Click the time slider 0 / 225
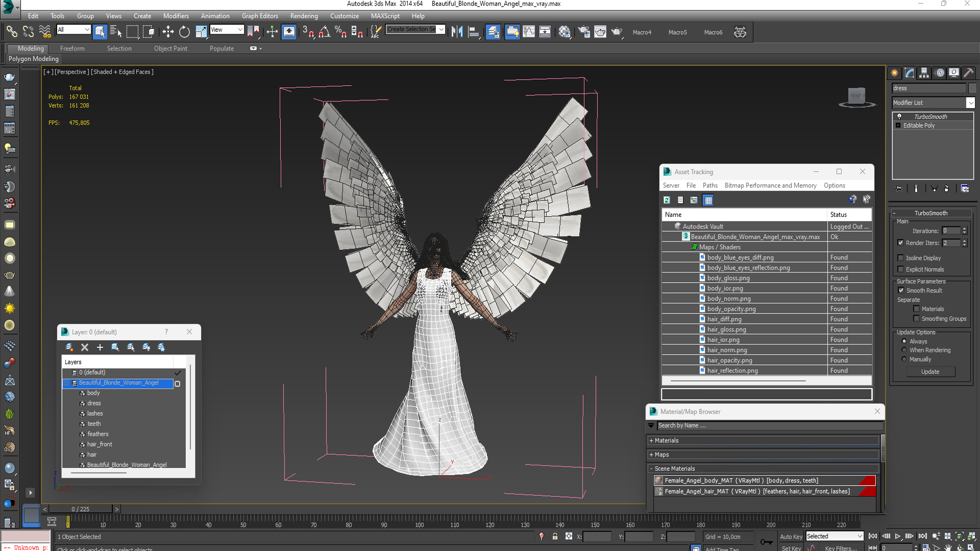Screen dimensions: 980x551 (x=80, y=509)
